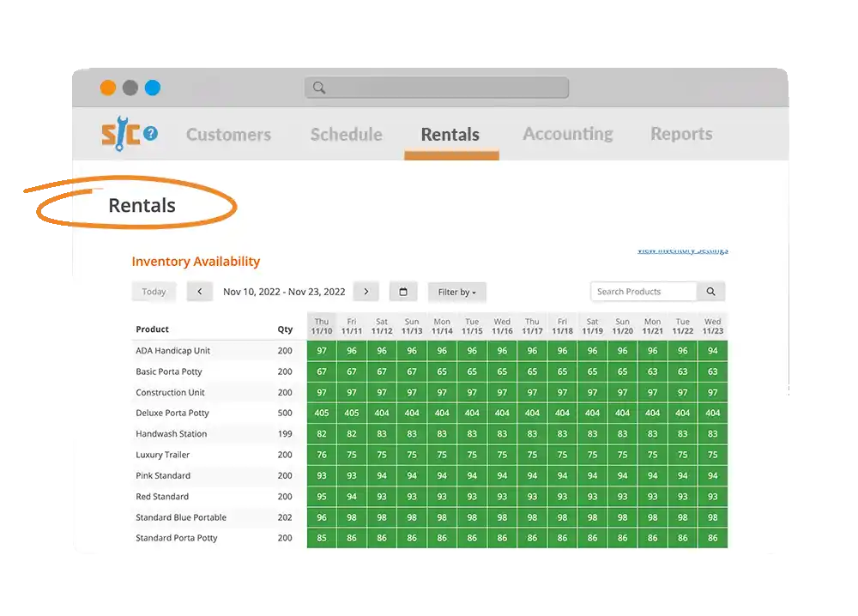Image resolution: width=858 pixels, height=616 pixels.
Task: Click Pink Standard 93 on Fri 11/11
Action: [352, 475]
